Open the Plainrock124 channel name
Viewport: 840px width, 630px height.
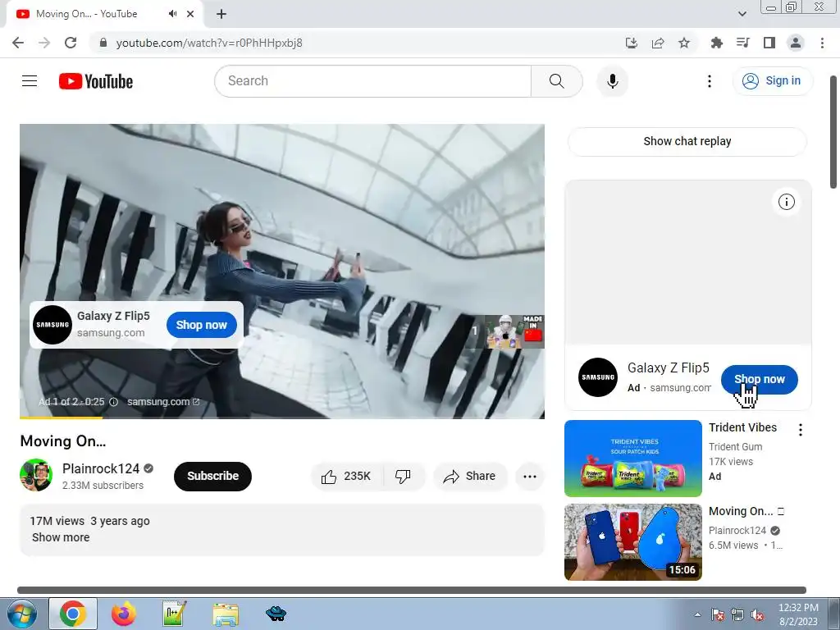tap(101, 468)
